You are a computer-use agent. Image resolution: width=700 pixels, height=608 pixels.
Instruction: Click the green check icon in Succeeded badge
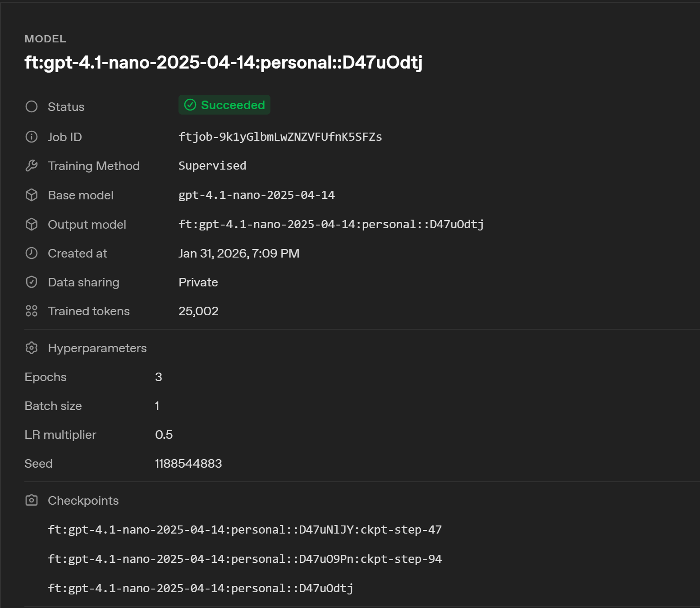click(x=190, y=105)
